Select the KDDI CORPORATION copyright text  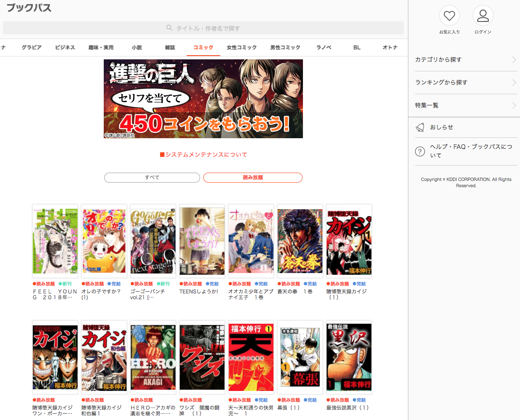[466, 183]
